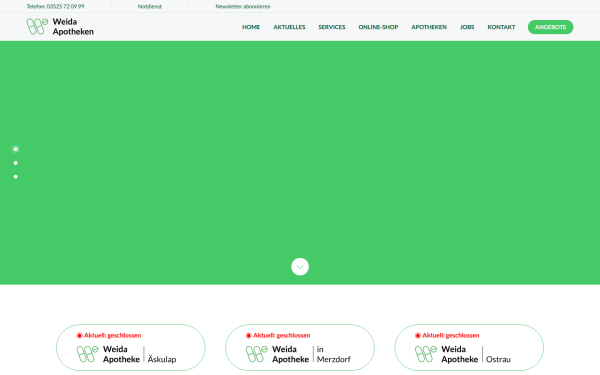The height and width of the screenshot is (375, 600).
Task: Click red status dot on Ostrau card
Action: pos(418,336)
